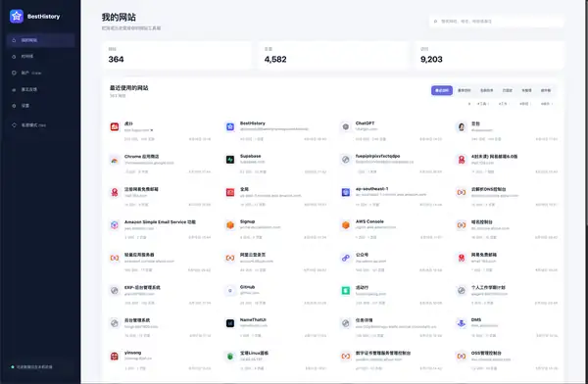Viewport: 588px width, 384px height.
Task: Open the 网易邮箱6.0版 site title
Action: click(494, 157)
